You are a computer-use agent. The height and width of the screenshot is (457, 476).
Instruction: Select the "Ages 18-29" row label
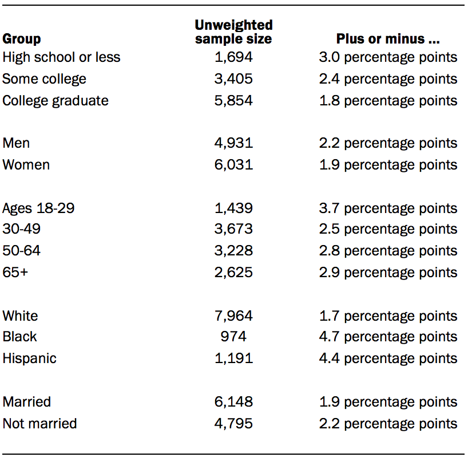pos(38,208)
